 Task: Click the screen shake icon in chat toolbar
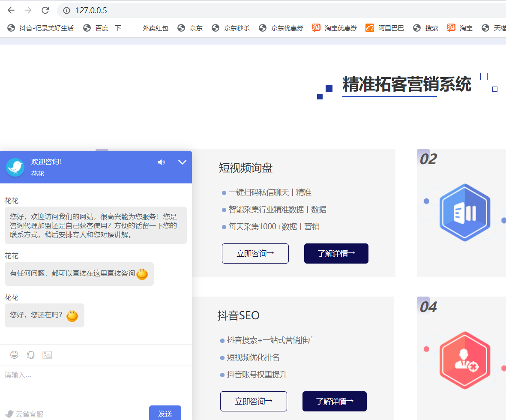point(30,355)
